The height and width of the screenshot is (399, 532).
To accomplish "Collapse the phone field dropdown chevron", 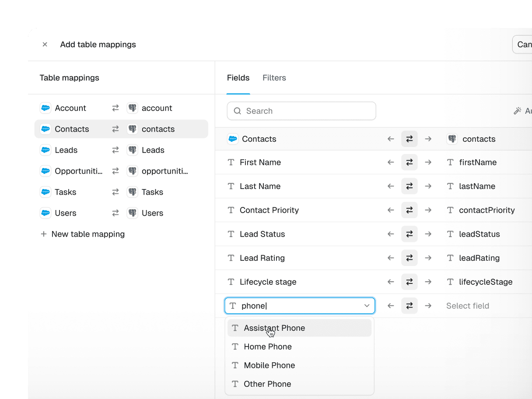I will click(367, 306).
